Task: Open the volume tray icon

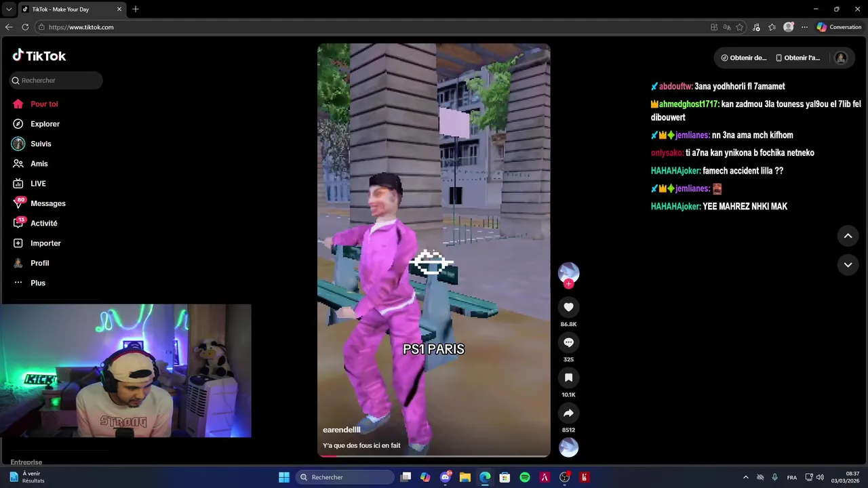Action: (820, 477)
